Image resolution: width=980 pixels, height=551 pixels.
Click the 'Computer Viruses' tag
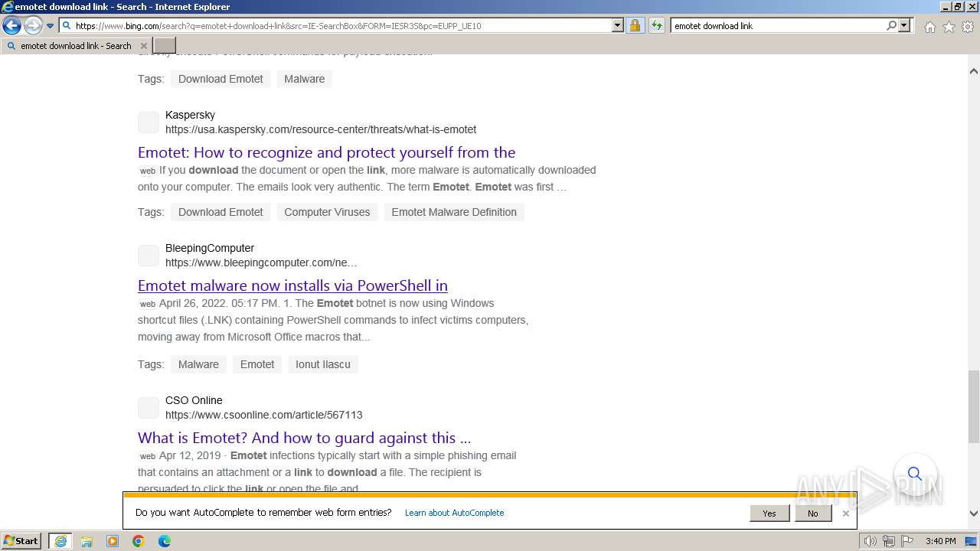[x=327, y=212]
